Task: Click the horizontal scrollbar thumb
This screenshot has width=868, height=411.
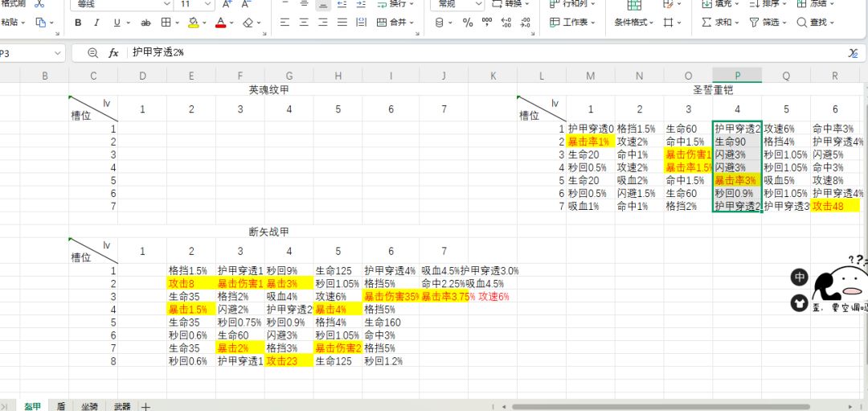Action: coord(661,407)
